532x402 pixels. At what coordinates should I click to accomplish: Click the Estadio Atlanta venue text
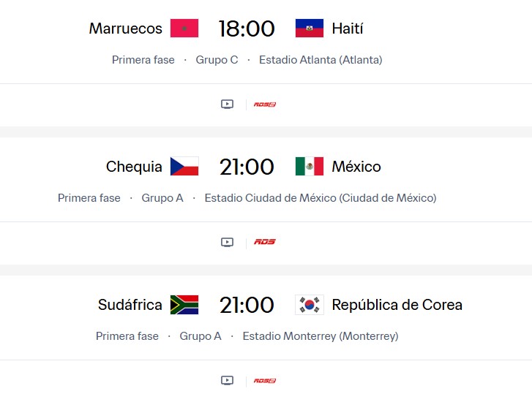coord(321,60)
